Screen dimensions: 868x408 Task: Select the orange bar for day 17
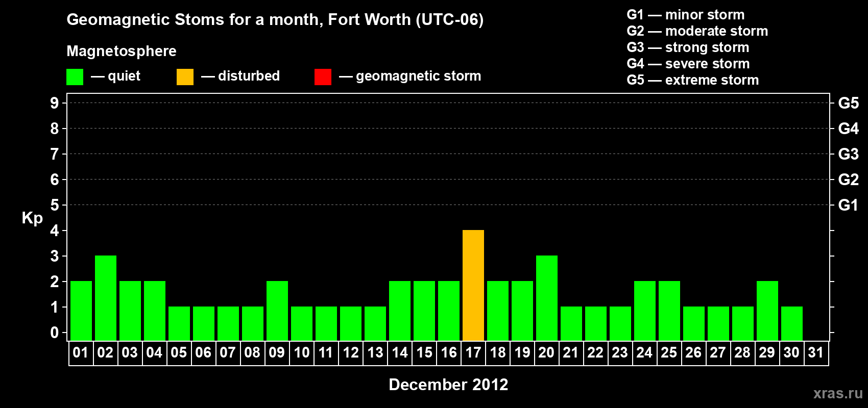point(473,285)
